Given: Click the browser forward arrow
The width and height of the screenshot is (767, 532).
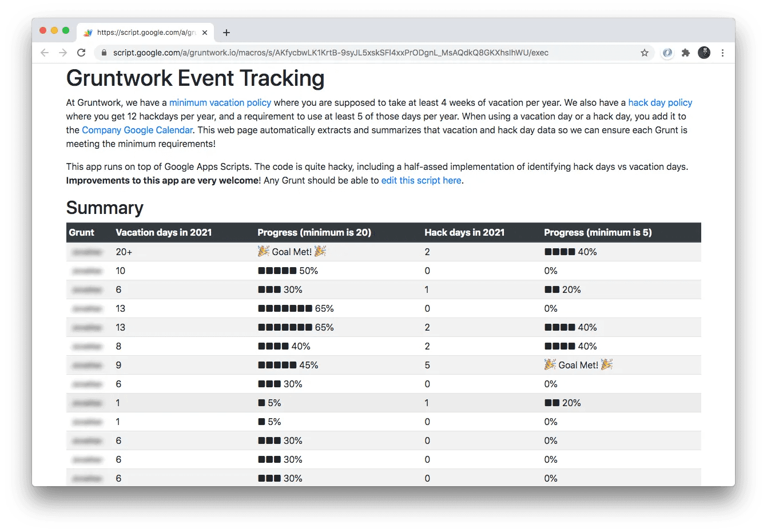Looking at the screenshot, I should tap(63, 53).
